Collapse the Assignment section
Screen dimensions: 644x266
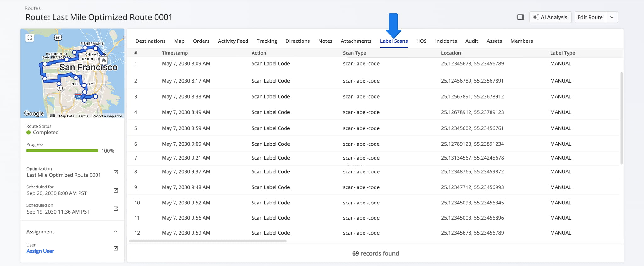click(116, 232)
